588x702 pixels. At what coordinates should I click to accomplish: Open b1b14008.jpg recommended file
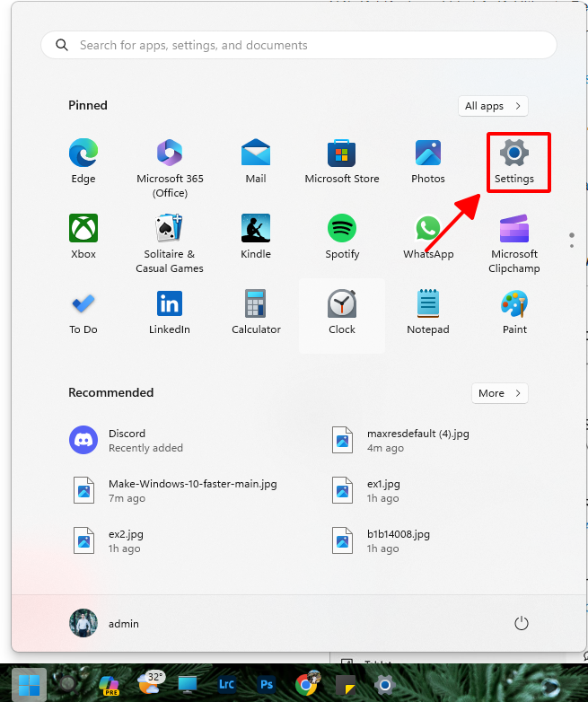click(382, 540)
